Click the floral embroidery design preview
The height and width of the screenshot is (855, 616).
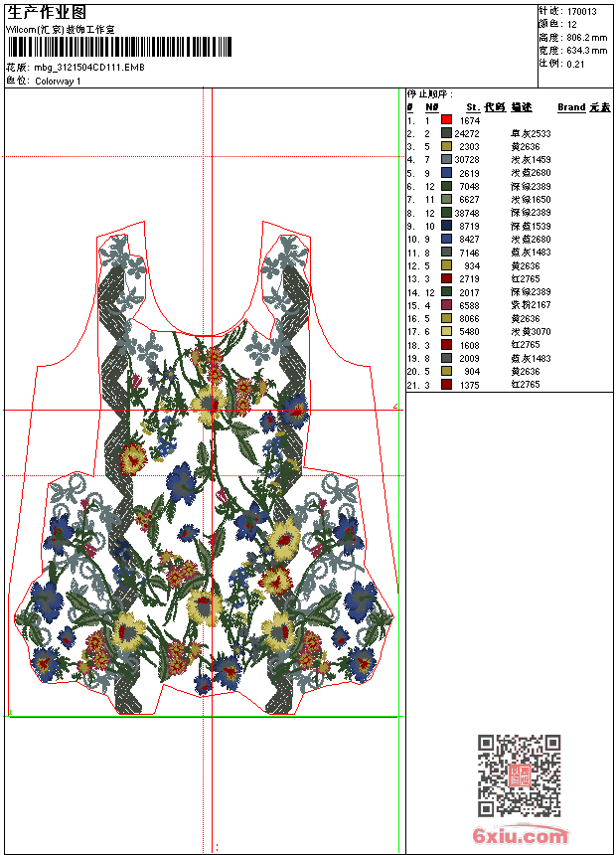click(205, 469)
